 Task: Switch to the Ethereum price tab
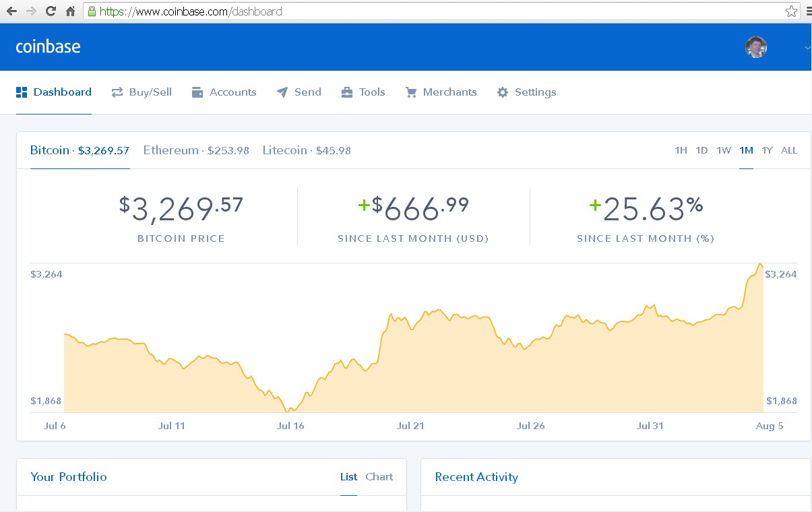point(196,150)
